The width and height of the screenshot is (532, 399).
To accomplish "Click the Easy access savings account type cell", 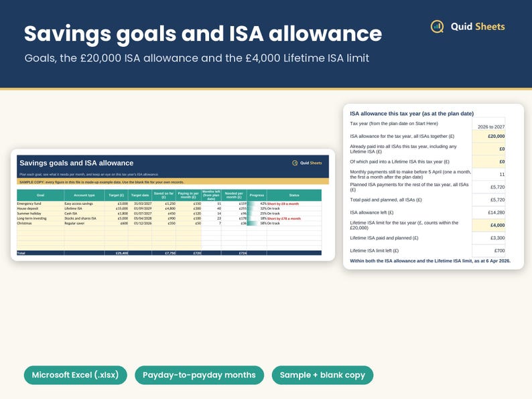I will tap(84, 204).
